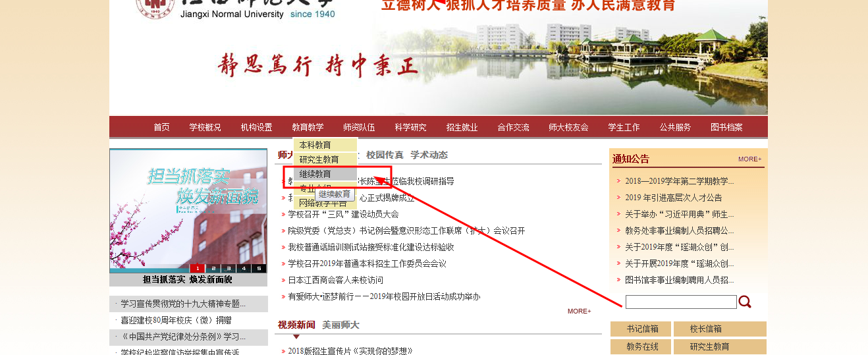
Task: Open link 《中国共产党纪律处分条例》学习...
Action: 183,337
